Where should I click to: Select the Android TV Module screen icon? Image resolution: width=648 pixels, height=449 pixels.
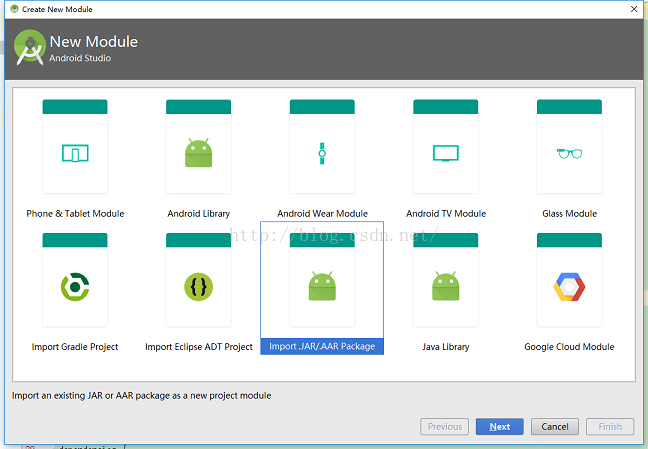tap(446, 153)
